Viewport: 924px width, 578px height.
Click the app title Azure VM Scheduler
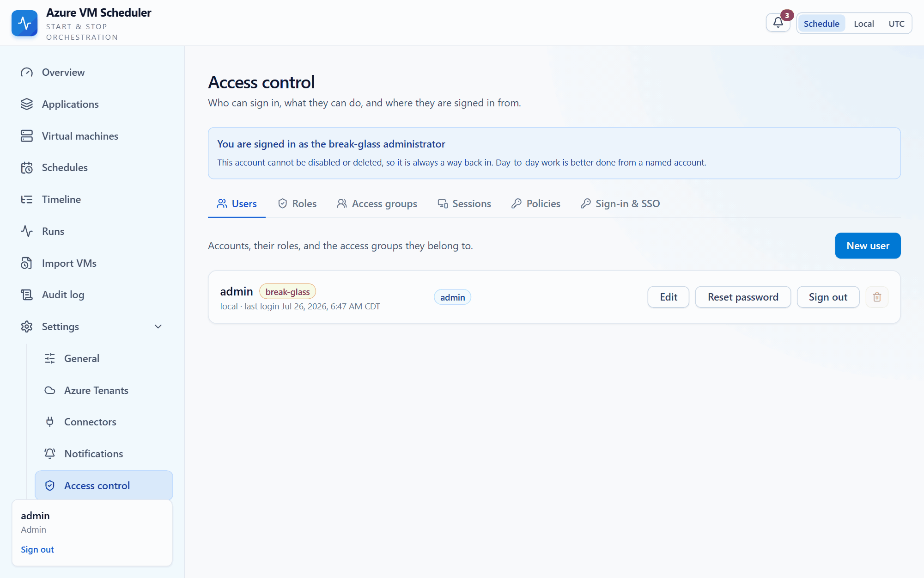[99, 13]
